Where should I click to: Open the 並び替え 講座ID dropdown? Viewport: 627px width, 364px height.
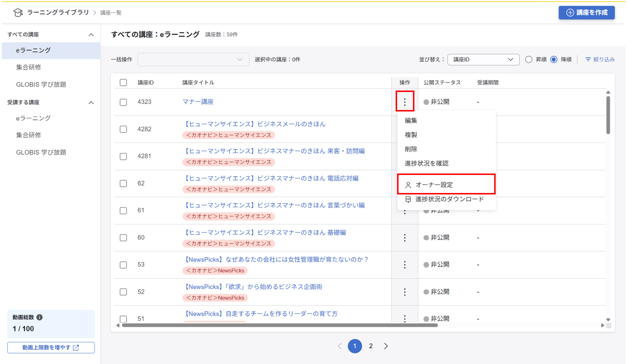[x=483, y=60]
